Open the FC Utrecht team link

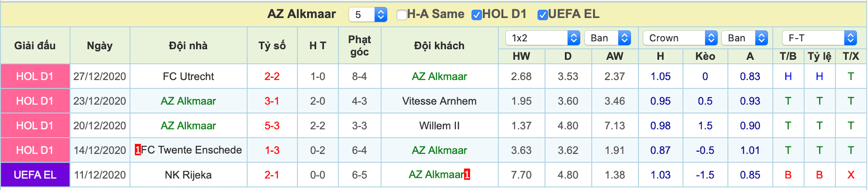click(x=188, y=76)
